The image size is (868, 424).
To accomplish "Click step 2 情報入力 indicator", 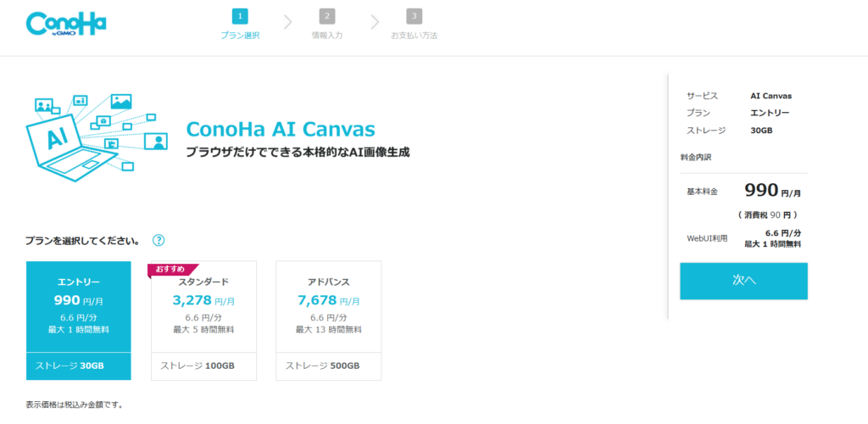I will point(326,25).
